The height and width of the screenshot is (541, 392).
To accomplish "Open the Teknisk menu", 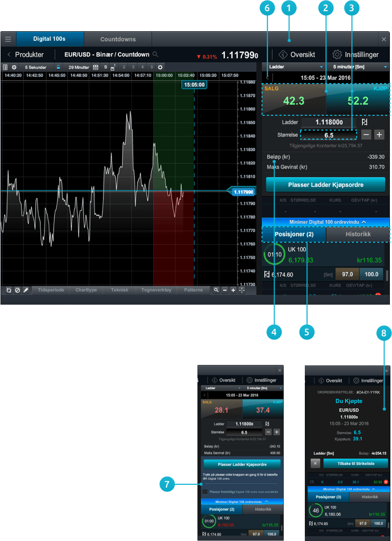I will coord(119,290).
